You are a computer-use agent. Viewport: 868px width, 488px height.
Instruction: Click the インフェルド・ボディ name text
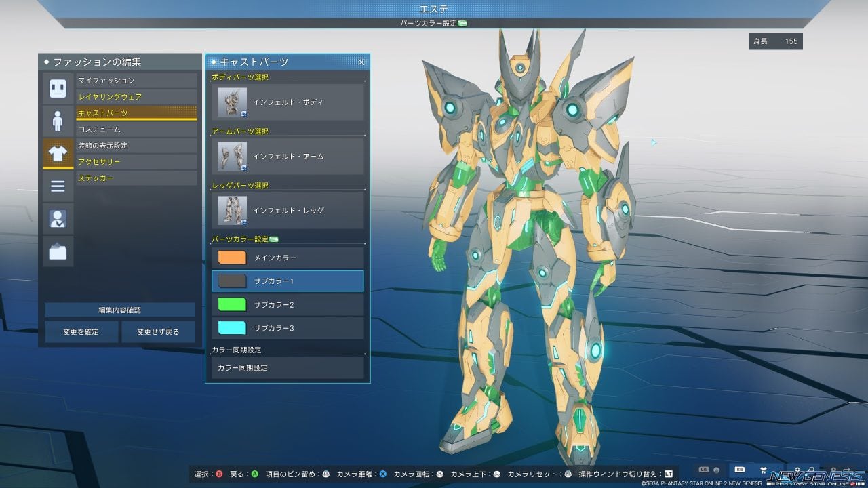click(288, 102)
